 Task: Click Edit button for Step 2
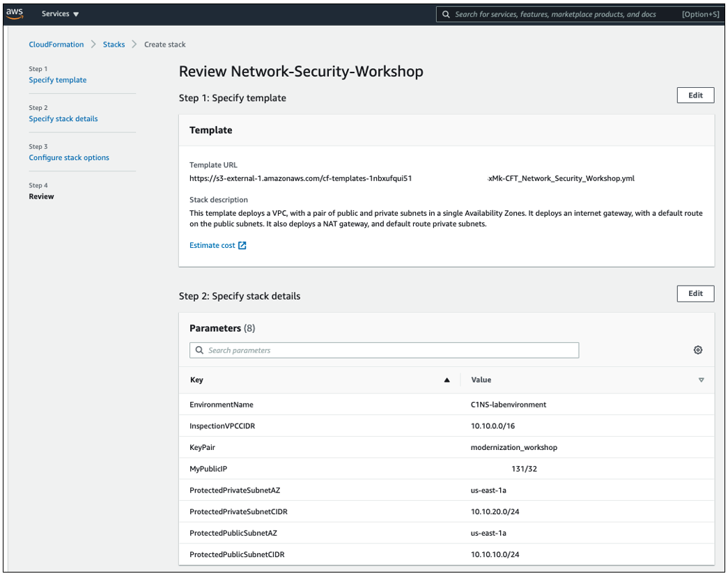pyautogui.click(x=695, y=293)
